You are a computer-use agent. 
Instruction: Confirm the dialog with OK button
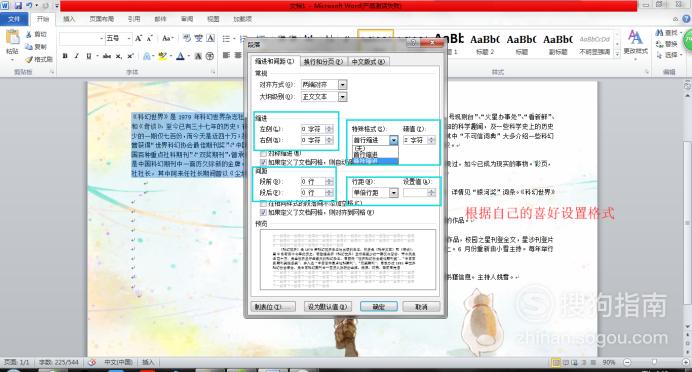click(379, 307)
